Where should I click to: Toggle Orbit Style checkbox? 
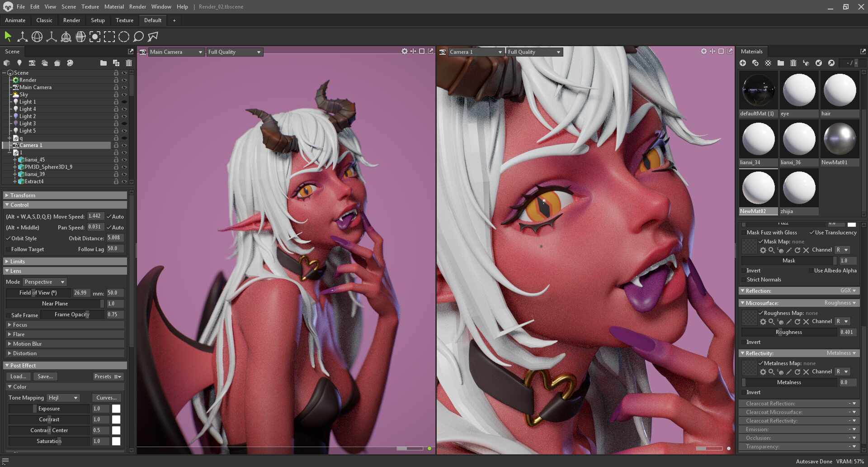[8, 238]
